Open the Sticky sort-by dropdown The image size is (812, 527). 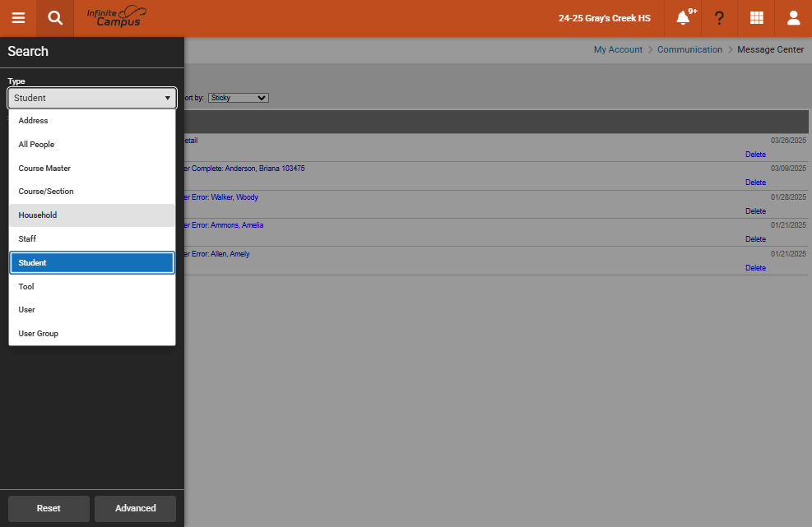(239, 98)
